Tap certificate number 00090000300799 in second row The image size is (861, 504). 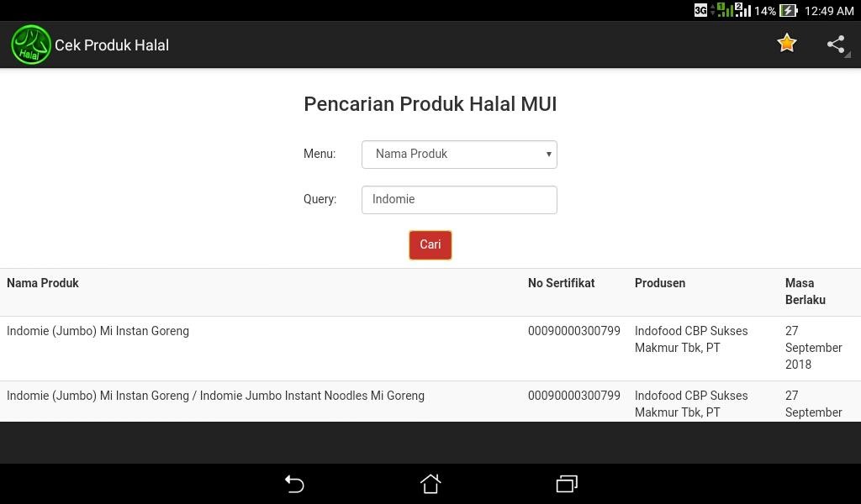tap(573, 396)
